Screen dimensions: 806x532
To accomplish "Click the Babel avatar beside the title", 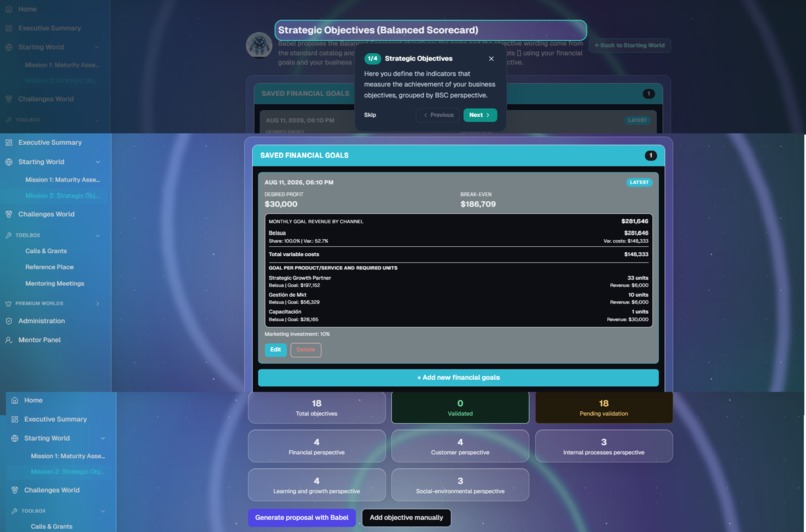I will 259,45.
